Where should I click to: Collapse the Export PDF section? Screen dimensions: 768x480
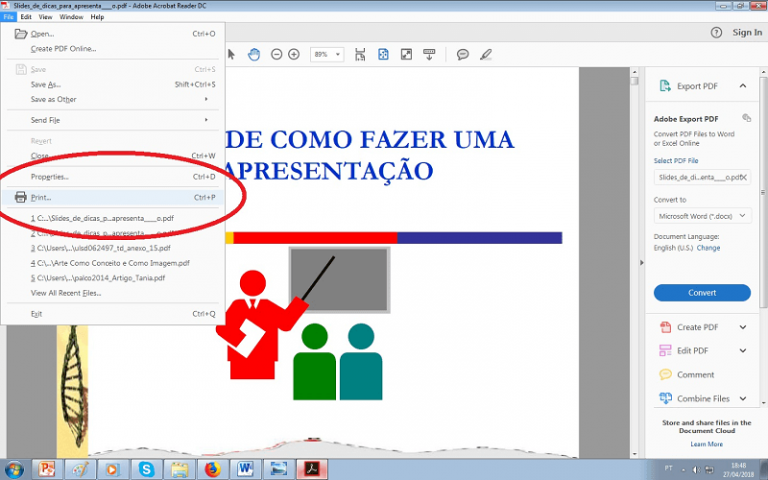pyautogui.click(x=742, y=86)
